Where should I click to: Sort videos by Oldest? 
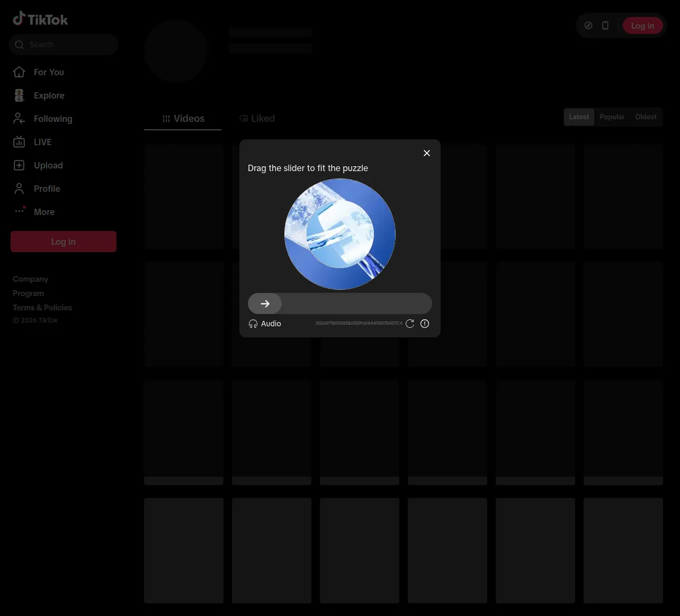coord(646,117)
